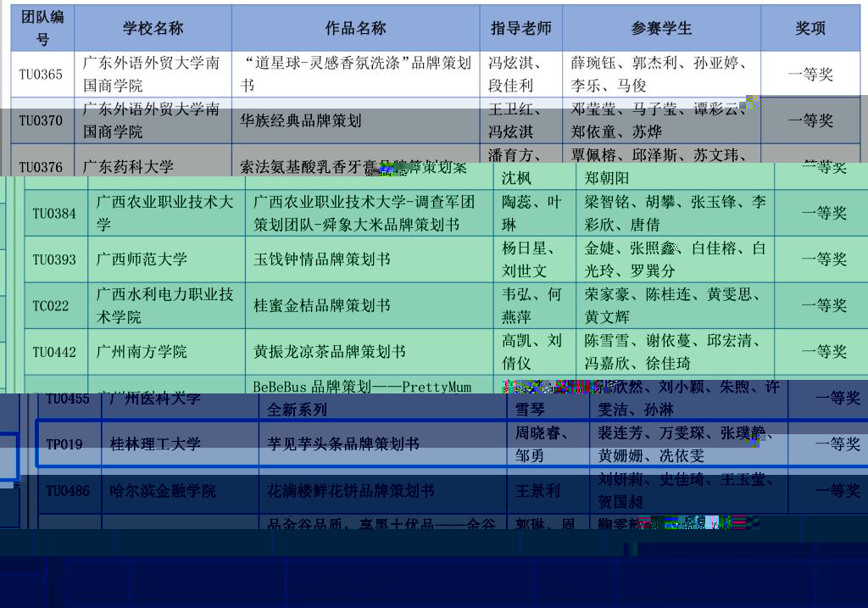The width and height of the screenshot is (868, 608).
Task: Select the student cell ending with 许雯洁、孙淋
Action: 688,399
